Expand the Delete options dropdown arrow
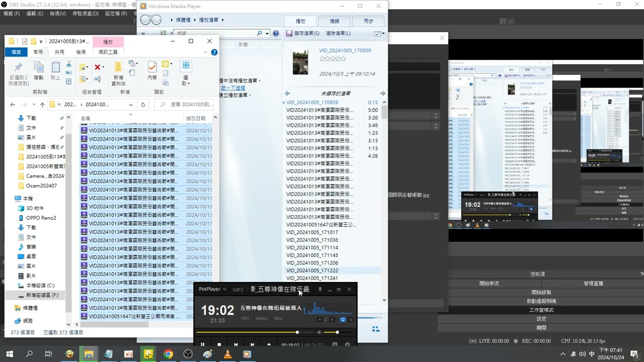This screenshot has height=362, width=644. point(103,67)
